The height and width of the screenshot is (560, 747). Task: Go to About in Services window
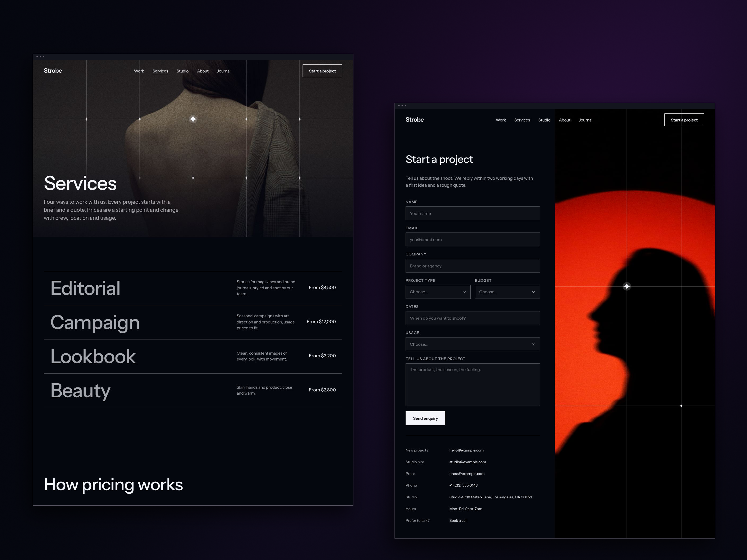click(203, 71)
